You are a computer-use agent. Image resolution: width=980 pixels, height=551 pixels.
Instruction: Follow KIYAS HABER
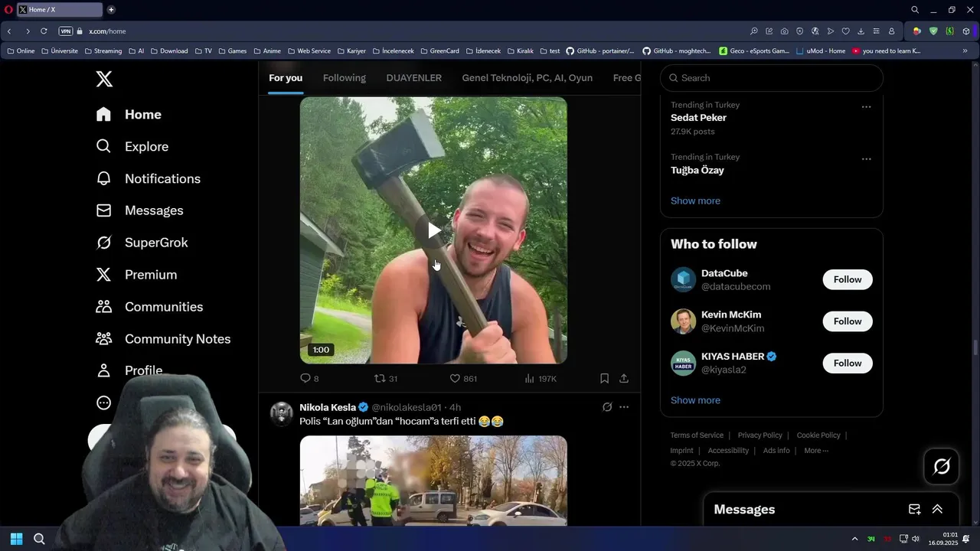pyautogui.click(x=848, y=363)
